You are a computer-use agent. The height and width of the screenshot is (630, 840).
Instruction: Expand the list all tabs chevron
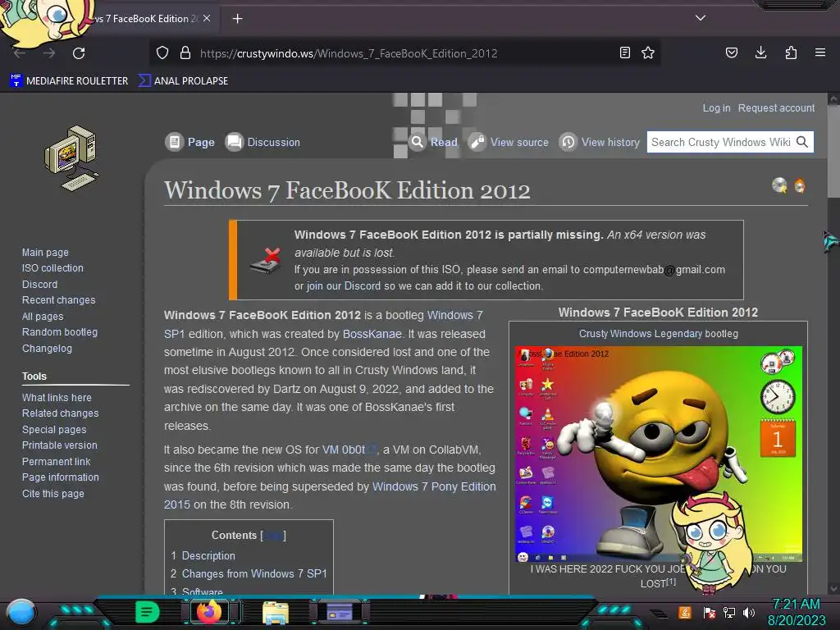[701, 18]
